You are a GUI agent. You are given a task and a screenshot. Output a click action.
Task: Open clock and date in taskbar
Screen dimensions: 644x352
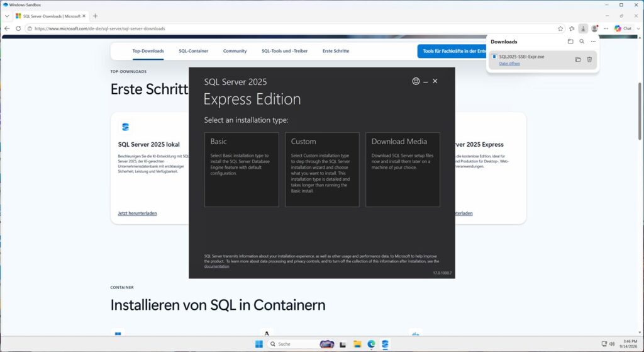[x=630, y=344]
